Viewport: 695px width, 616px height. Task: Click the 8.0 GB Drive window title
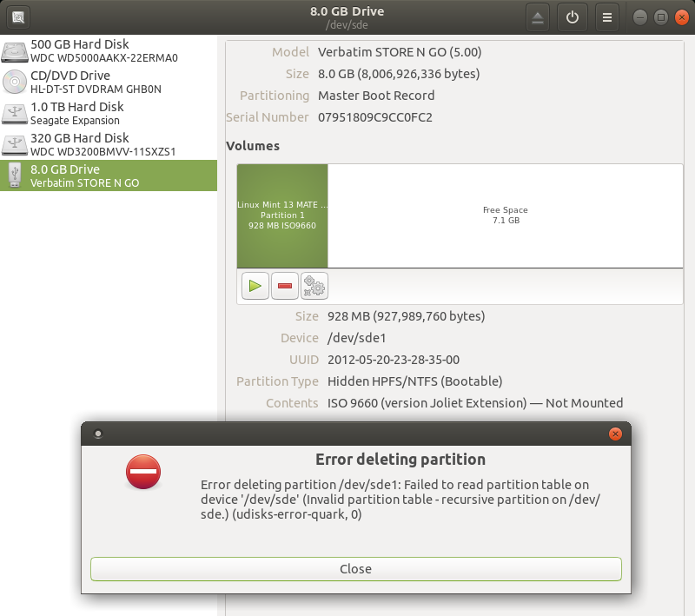[x=347, y=11]
